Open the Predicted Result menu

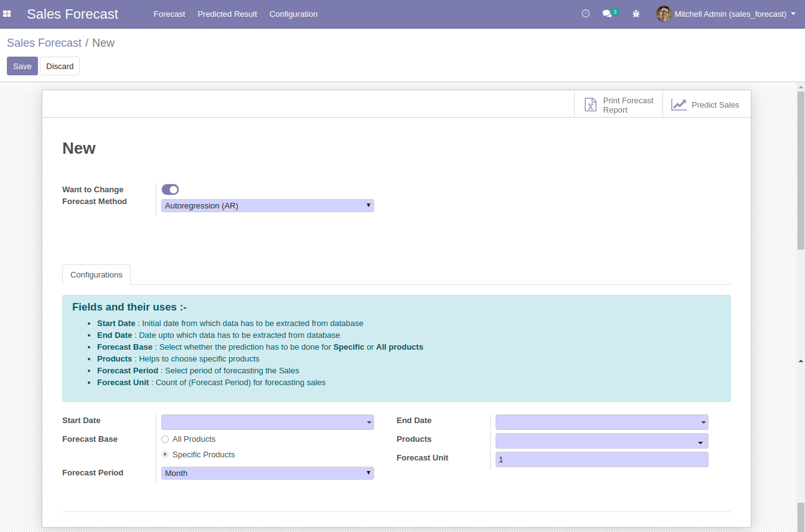[x=227, y=14]
